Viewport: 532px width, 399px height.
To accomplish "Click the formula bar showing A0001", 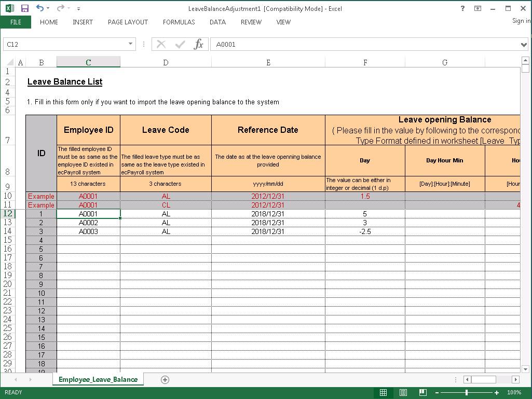I will point(365,44).
